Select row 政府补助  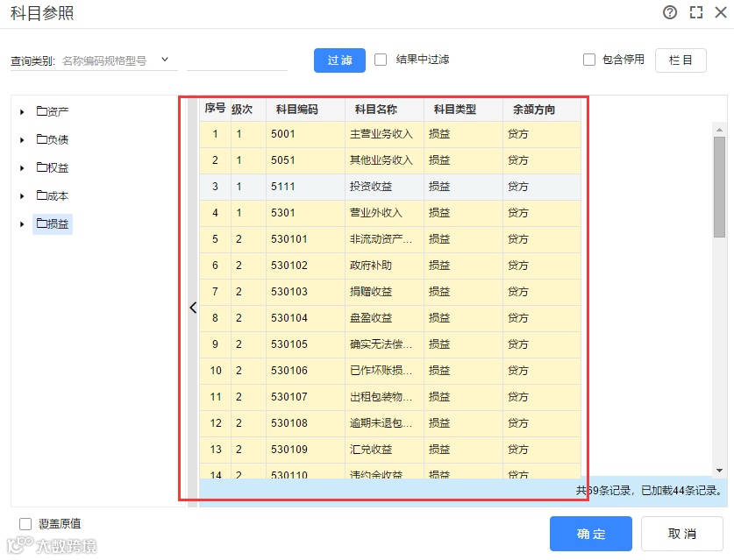pyautogui.click(x=390, y=266)
